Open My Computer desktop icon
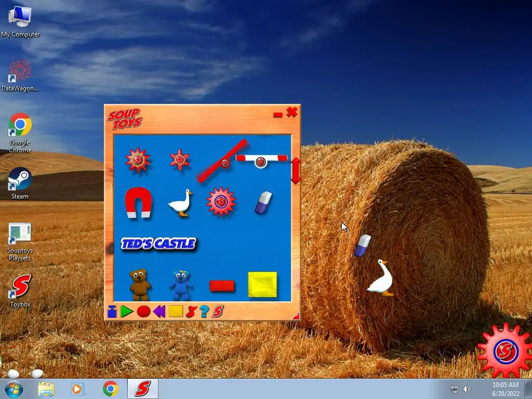Viewport: 532px width, 399px height. (20, 22)
